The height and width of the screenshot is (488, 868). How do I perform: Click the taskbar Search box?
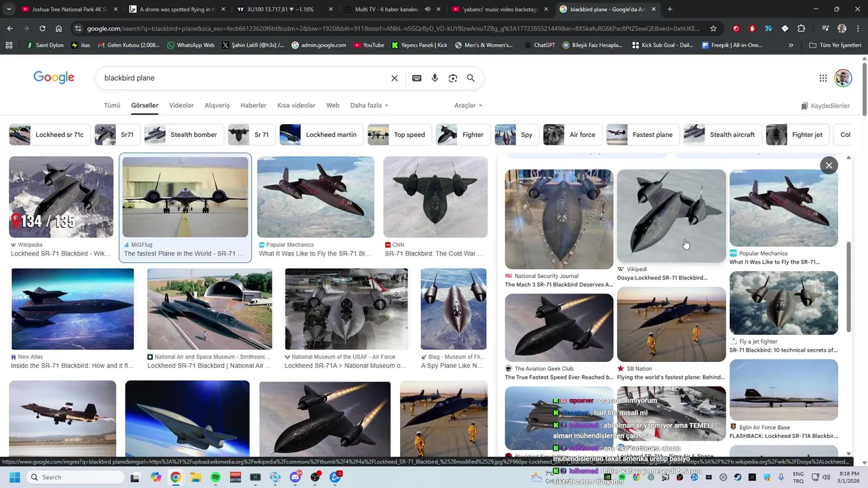click(74, 477)
